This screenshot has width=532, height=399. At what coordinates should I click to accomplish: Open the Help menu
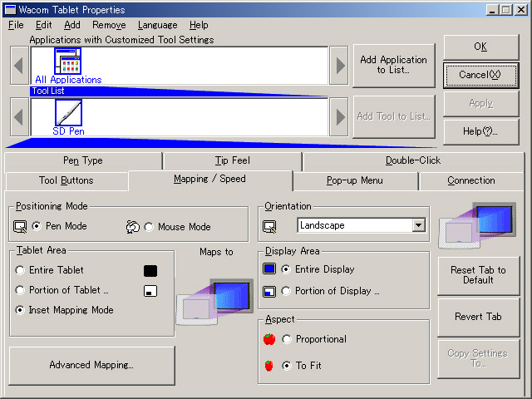199,25
